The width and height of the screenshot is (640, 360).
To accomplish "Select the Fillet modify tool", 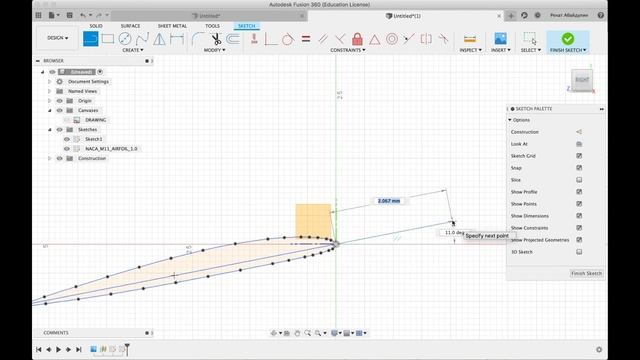I will pyautogui.click(x=198, y=39).
